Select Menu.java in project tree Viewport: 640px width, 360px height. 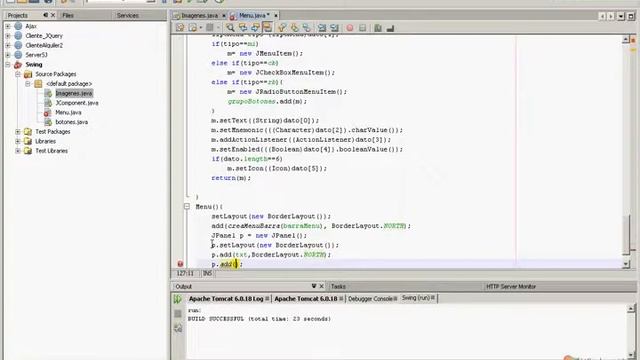tap(68, 113)
